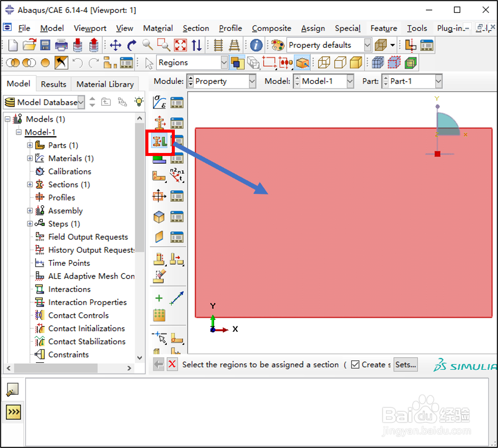Open the Assign menu
The height and width of the screenshot is (448, 498).
pyautogui.click(x=313, y=28)
